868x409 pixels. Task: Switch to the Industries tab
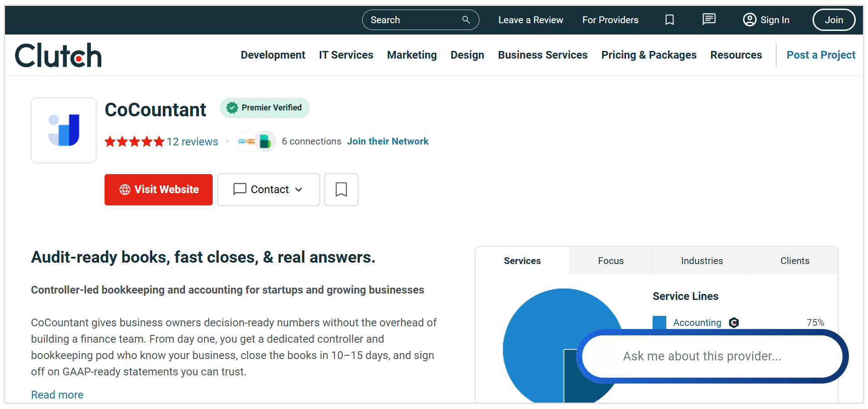(x=702, y=261)
